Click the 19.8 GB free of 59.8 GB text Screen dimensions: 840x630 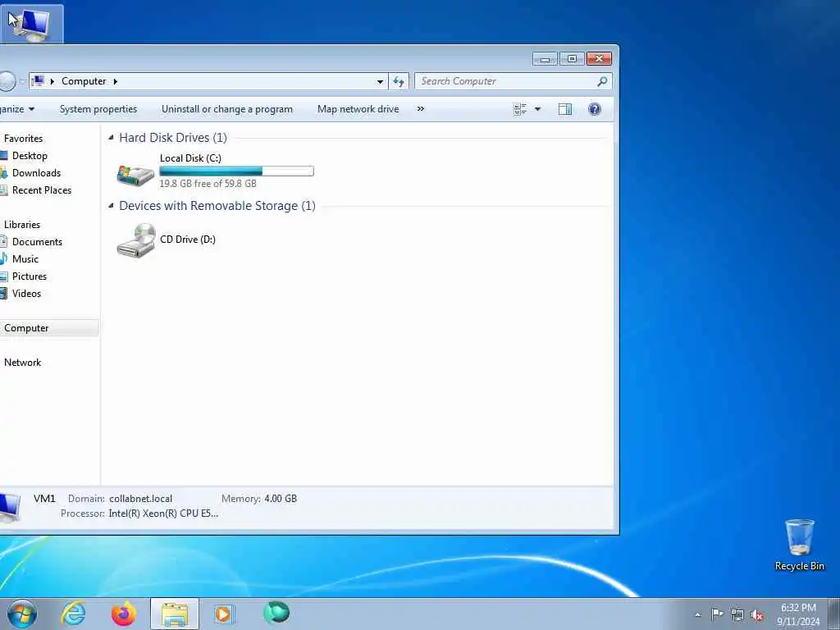point(208,183)
